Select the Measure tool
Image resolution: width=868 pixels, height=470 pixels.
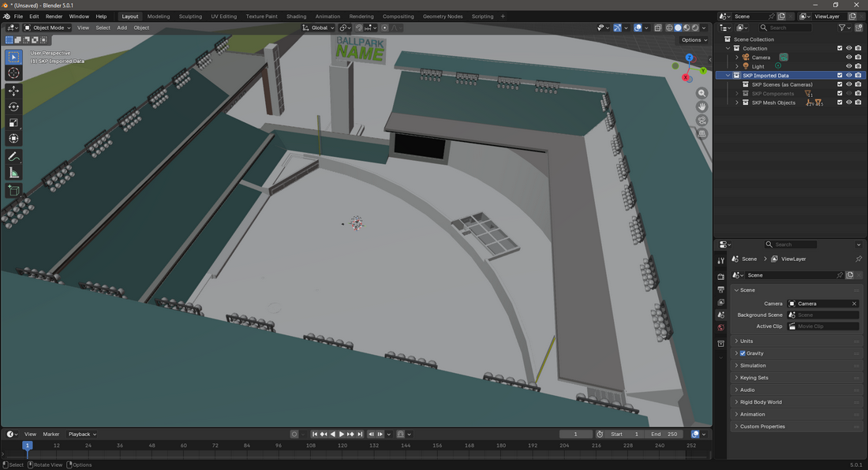pos(13,173)
